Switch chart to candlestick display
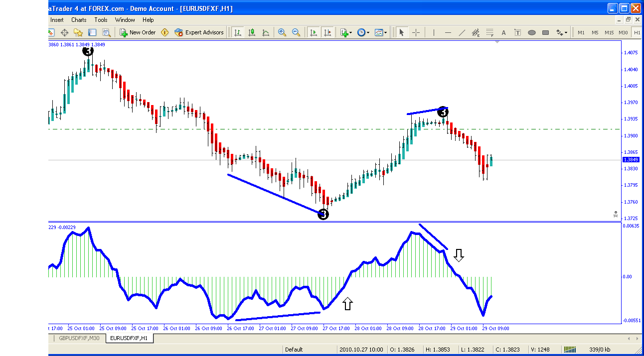 (x=252, y=32)
